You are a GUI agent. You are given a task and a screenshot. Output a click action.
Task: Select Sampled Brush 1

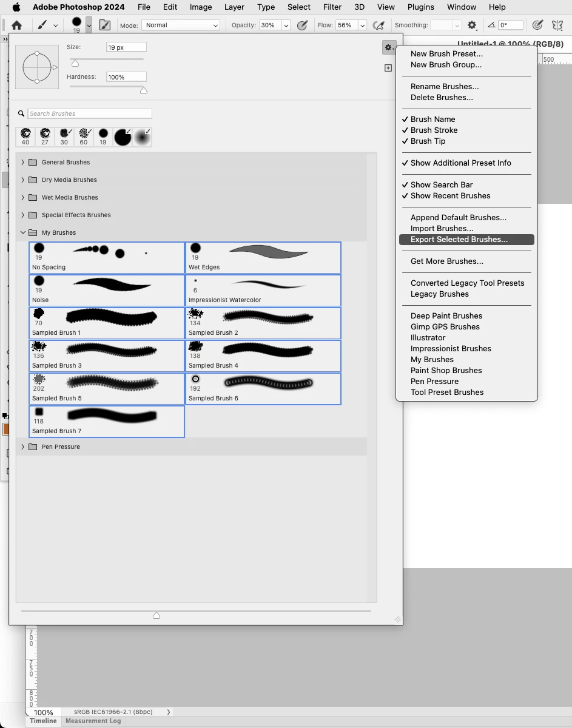coord(107,323)
